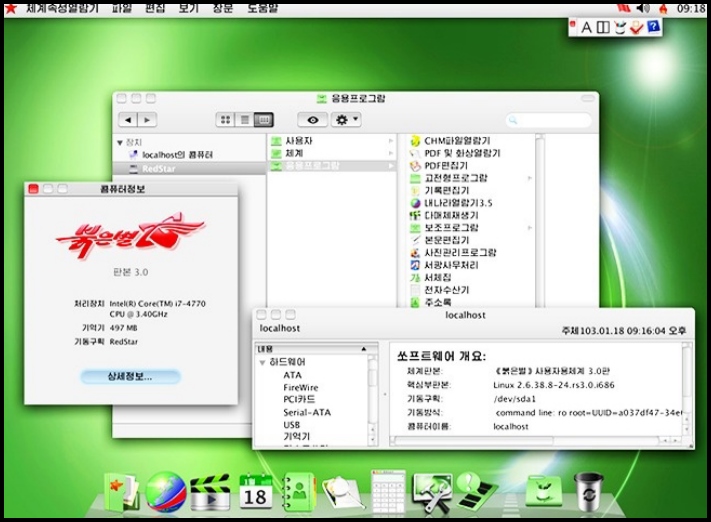Click the letter A input mode icon
The width and height of the screenshot is (711, 522).
point(586,28)
